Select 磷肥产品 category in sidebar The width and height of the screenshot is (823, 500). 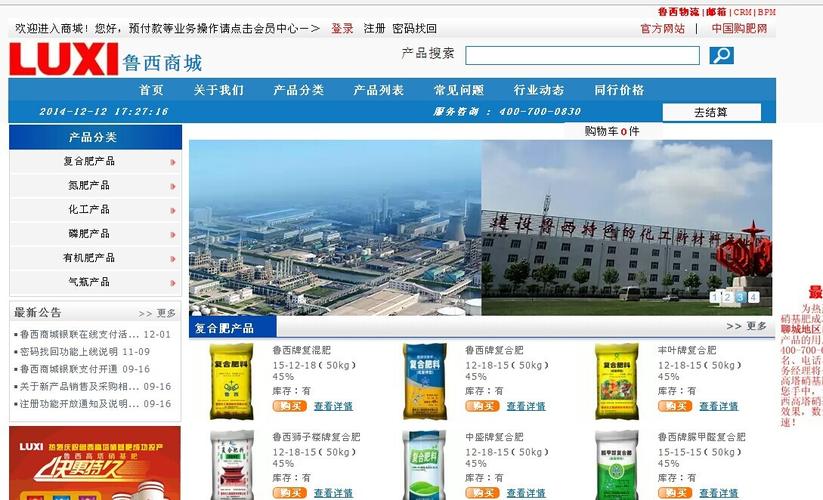tap(89, 234)
